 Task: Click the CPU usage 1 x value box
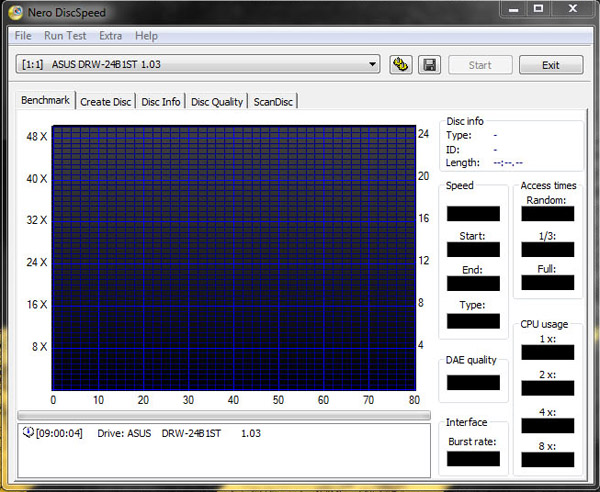(548, 352)
